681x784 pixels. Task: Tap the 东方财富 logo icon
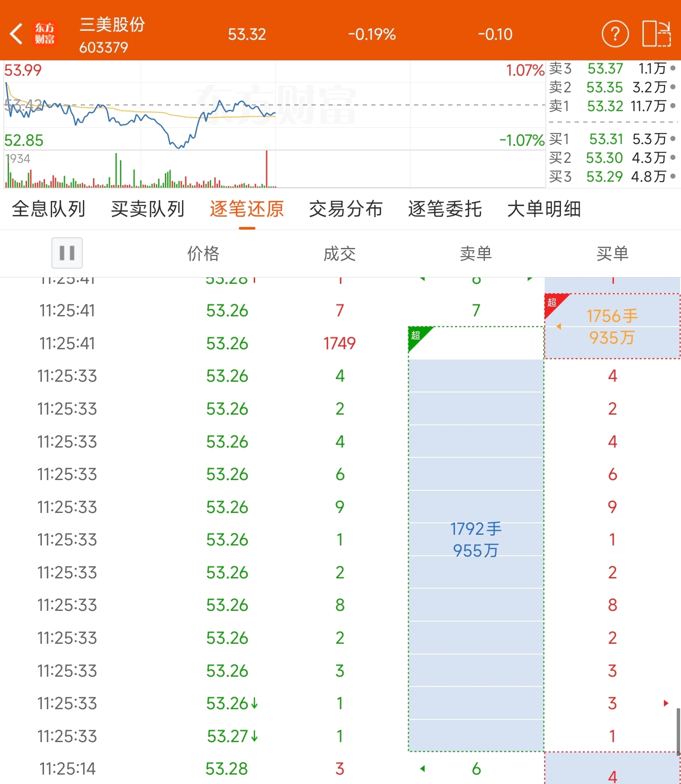pyautogui.click(x=44, y=34)
